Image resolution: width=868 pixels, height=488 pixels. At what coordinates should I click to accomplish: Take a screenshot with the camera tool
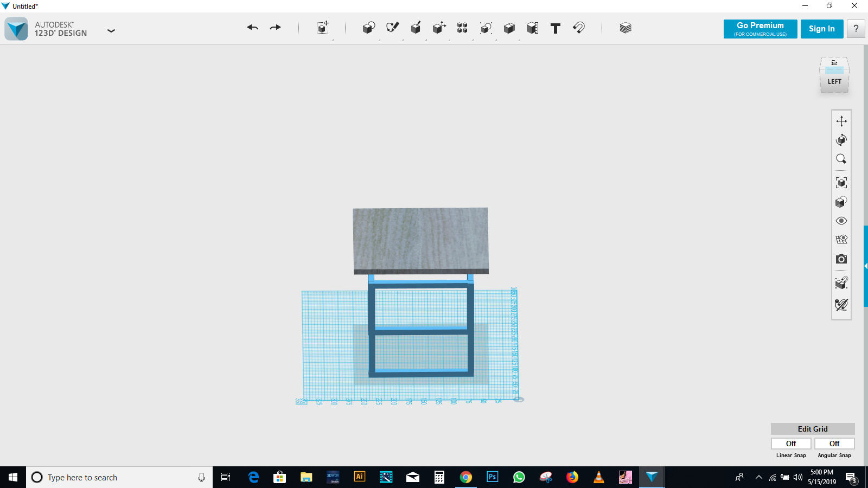[x=841, y=259]
